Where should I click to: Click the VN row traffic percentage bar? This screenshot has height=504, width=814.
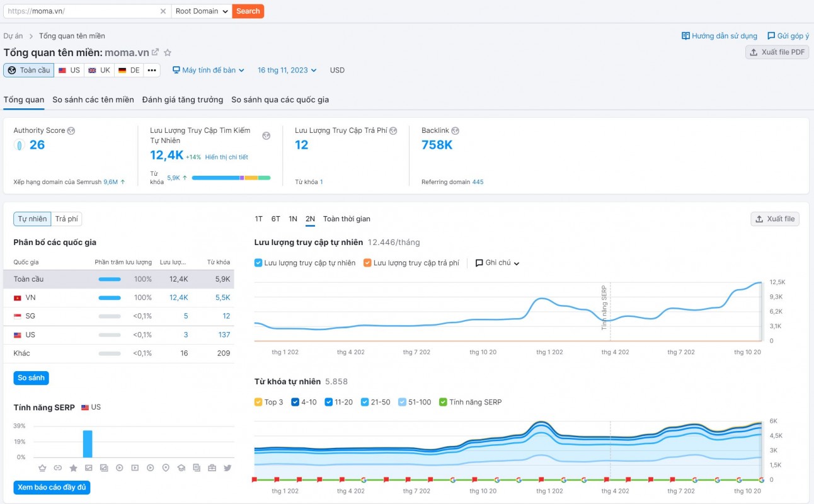tap(110, 297)
